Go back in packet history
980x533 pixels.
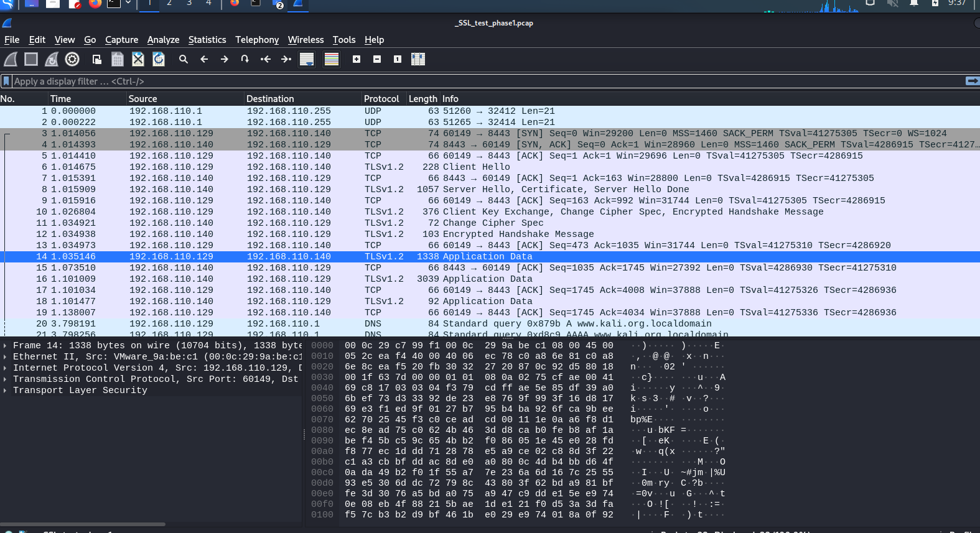pyautogui.click(x=204, y=59)
